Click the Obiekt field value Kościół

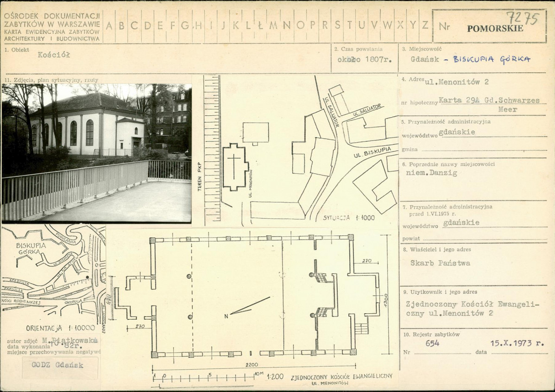tap(54, 55)
